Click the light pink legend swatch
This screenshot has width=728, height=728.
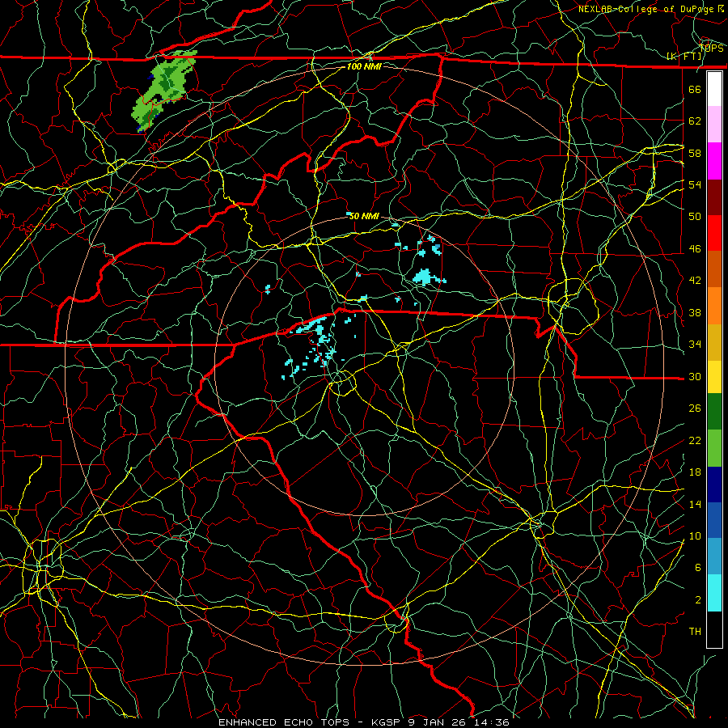(x=714, y=125)
